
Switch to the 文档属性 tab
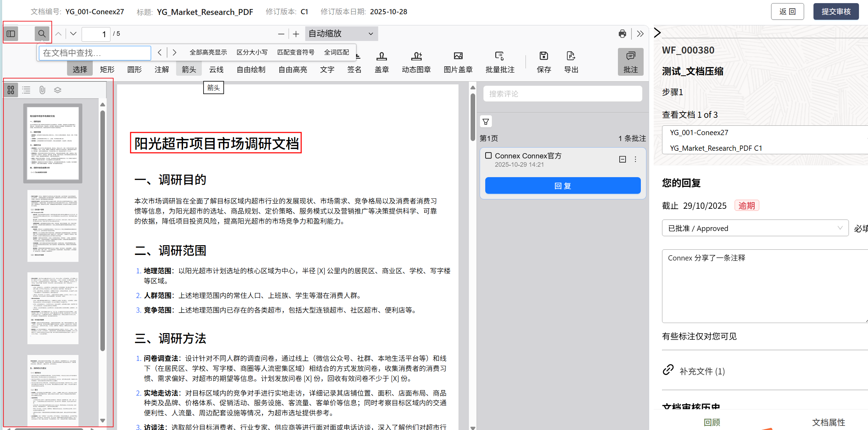coord(828,422)
